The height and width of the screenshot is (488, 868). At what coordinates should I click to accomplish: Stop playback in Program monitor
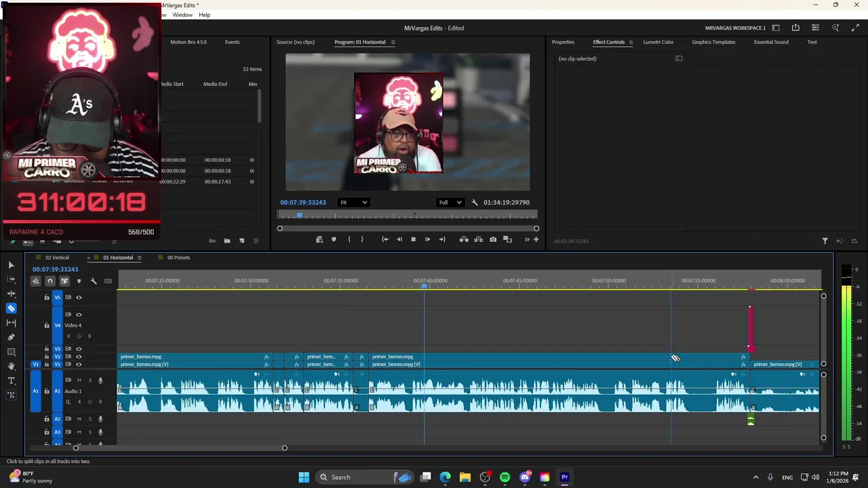tap(413, 239)
